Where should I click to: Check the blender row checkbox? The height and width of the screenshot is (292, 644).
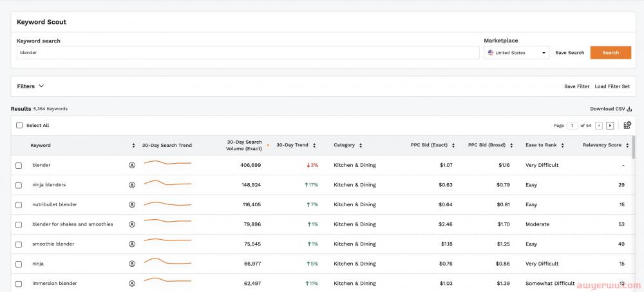19,166
